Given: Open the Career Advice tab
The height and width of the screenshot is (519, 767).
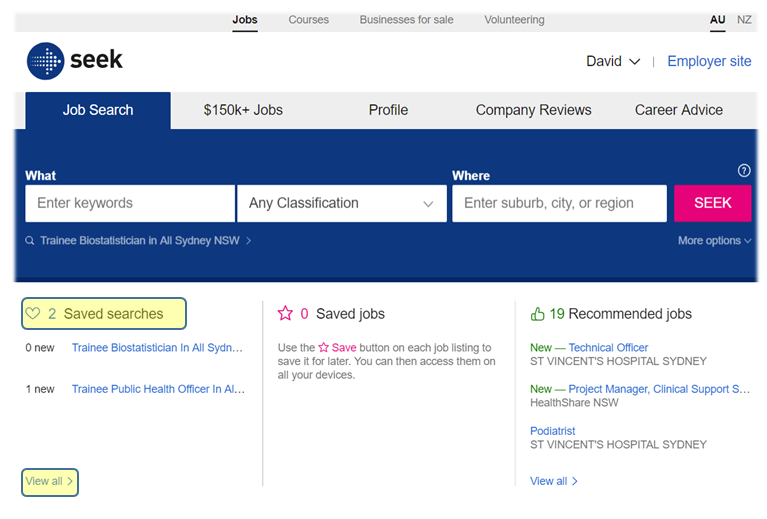Looking at the screenshot, I should point(679,111).
